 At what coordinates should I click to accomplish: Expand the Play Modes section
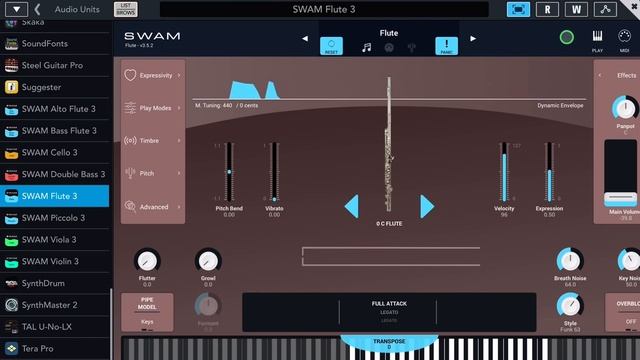(x=153, y=108)
